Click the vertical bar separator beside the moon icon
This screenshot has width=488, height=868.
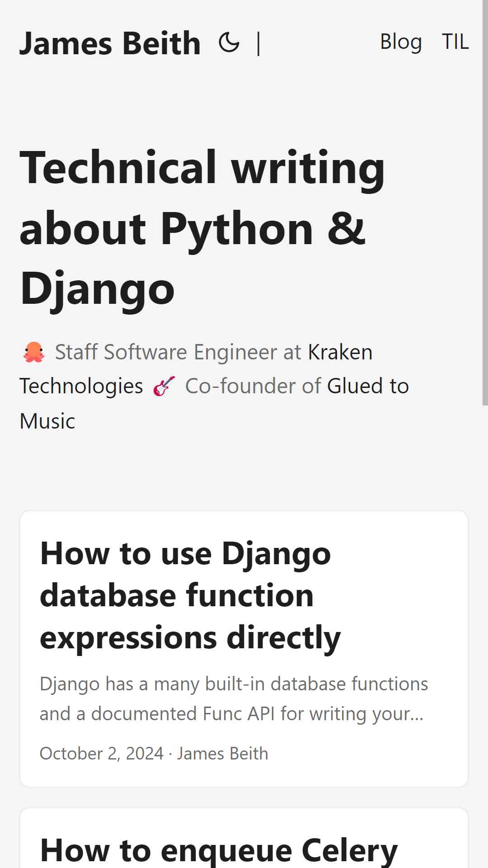258,43
